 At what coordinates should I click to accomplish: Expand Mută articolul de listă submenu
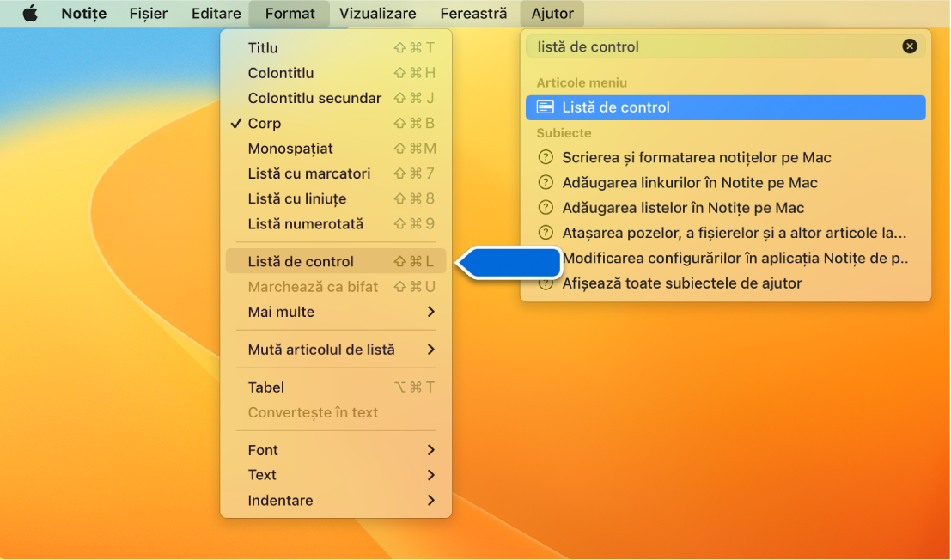[336, 350]
